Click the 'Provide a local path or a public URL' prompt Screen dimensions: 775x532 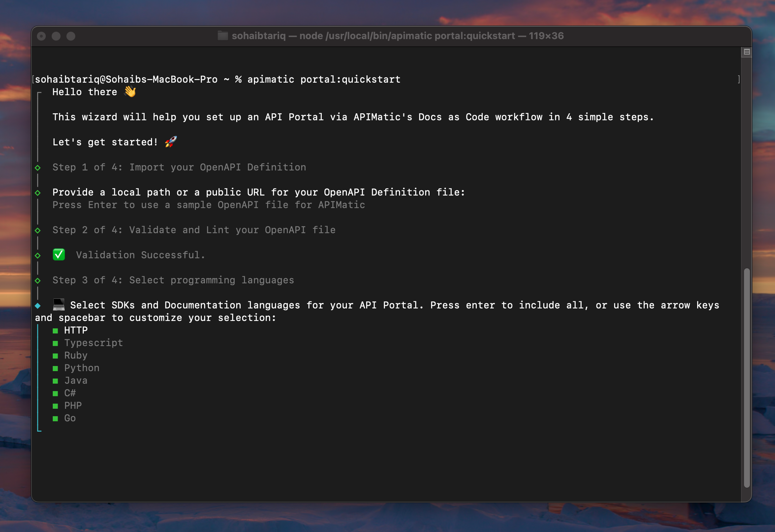[258, 192]
